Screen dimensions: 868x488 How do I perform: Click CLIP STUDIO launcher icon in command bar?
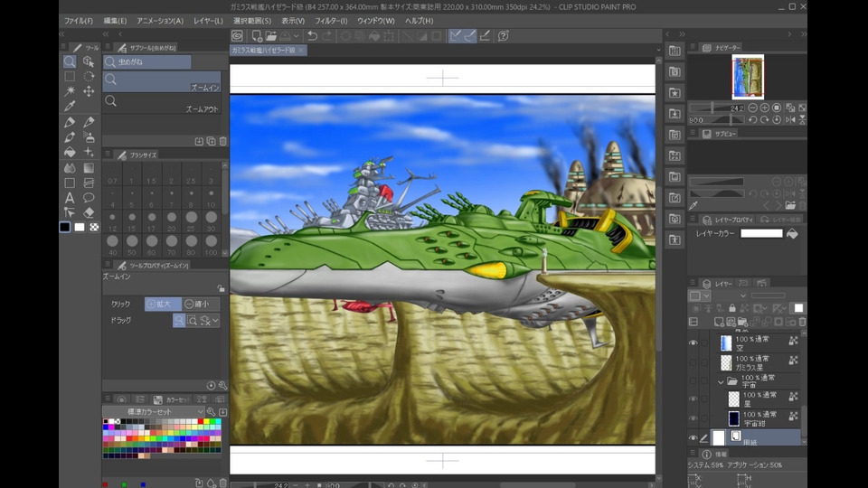coord(238,36)
